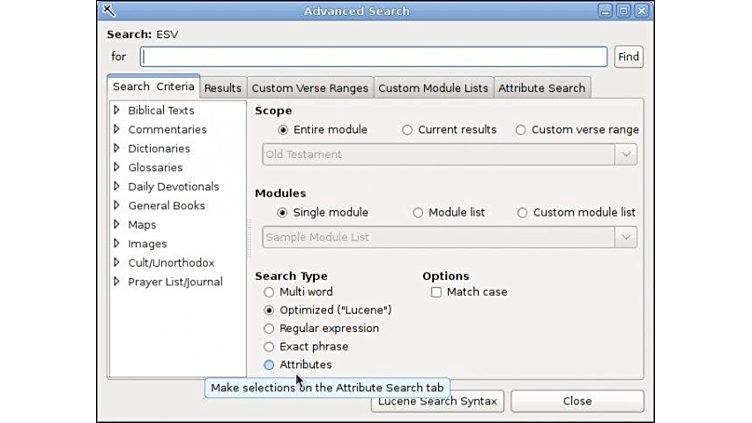Select Prayer List/Journal in module tree

pyautogui.click(x=175, y=282)
